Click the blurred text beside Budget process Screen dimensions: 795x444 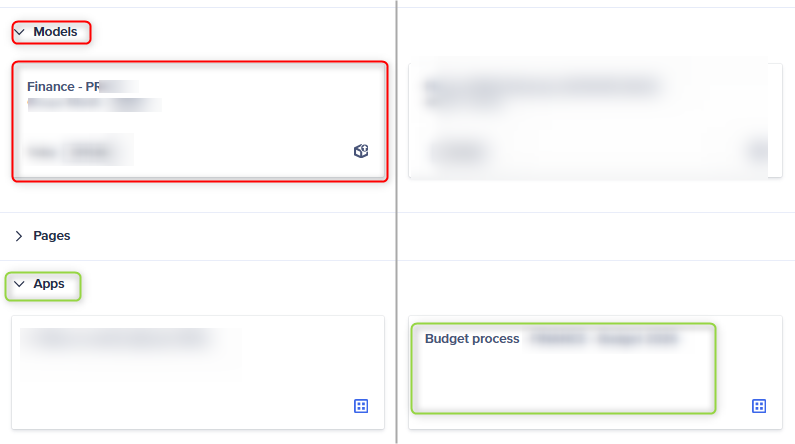[x=604, y=339]
